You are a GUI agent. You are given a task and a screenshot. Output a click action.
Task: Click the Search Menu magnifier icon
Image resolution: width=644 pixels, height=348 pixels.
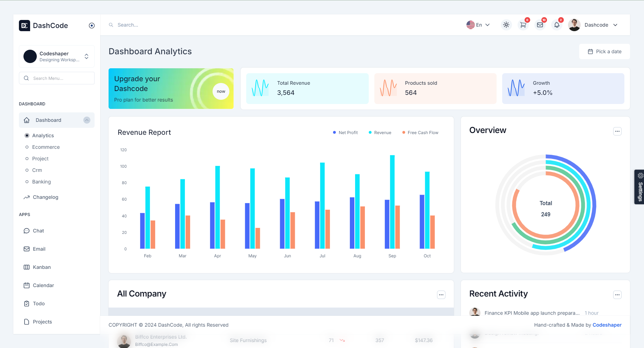tap(26, 78)
